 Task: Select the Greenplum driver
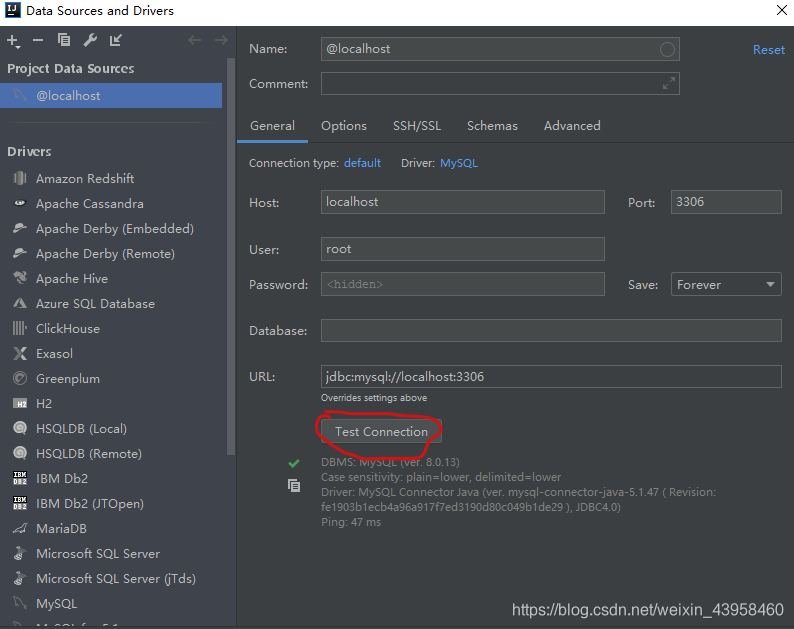111,378
